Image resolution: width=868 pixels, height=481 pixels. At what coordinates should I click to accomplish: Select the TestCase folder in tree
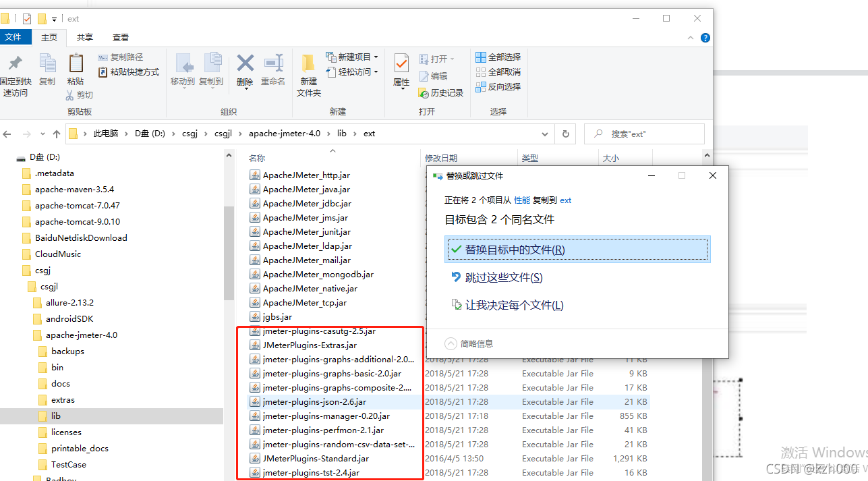(x=61, y=464)
